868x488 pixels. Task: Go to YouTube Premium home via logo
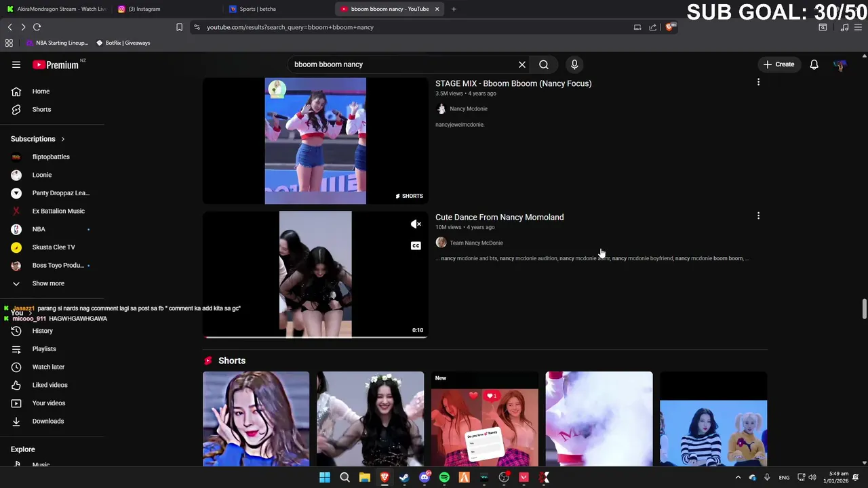click(56, 64)
